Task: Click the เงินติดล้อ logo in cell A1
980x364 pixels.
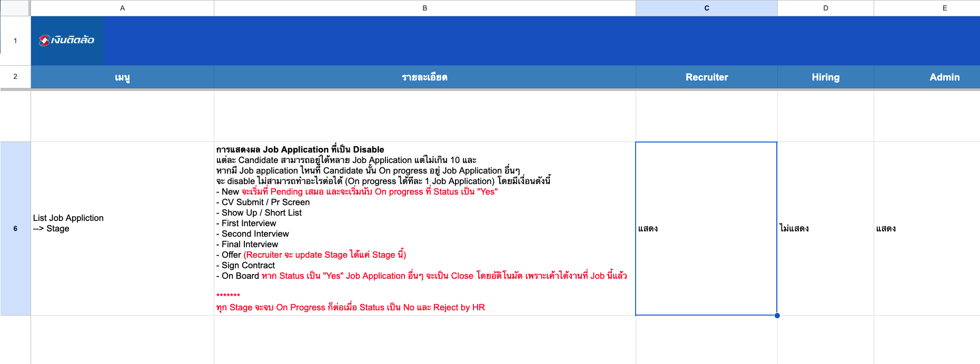Action: (67, 40)
